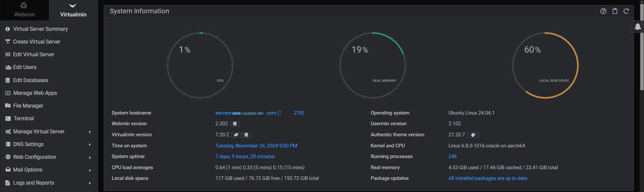Click the Authentic theme version 21.20.7

pyautogui.click(x=457, y=135)
